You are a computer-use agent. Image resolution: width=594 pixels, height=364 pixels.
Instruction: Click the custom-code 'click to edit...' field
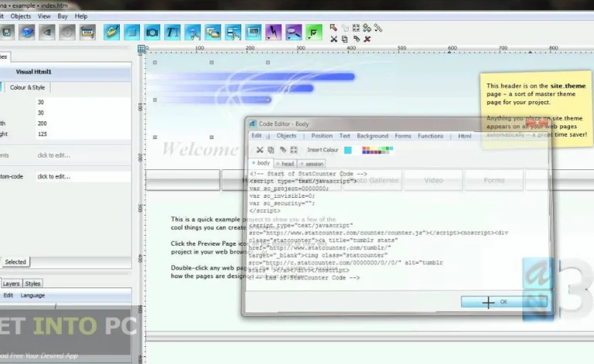[54, 176]
